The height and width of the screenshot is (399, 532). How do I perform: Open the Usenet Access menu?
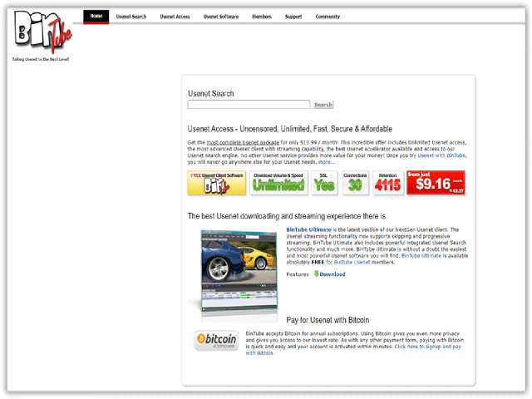point(175,17)
